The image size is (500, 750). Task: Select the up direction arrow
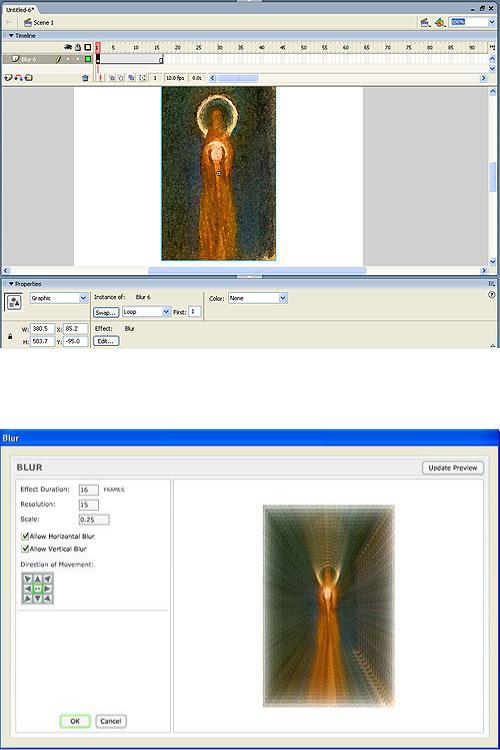(x=37, y=579)
